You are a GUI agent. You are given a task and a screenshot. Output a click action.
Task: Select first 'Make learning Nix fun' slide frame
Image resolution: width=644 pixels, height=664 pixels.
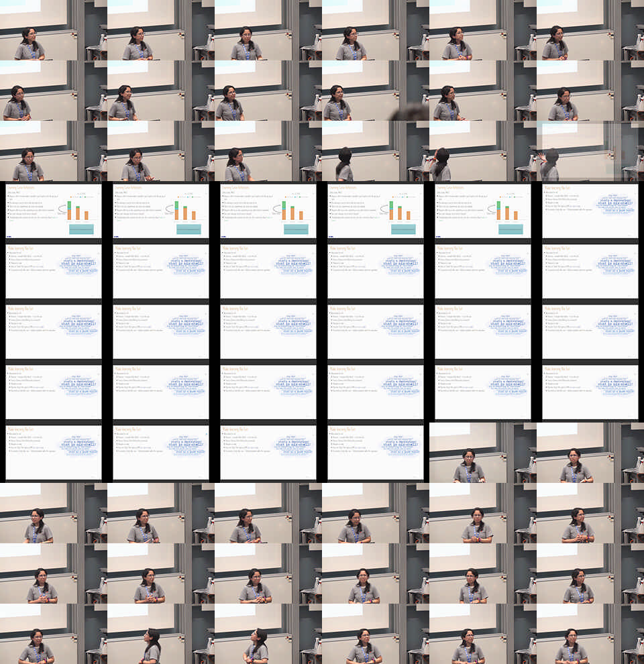pos(590,211)
